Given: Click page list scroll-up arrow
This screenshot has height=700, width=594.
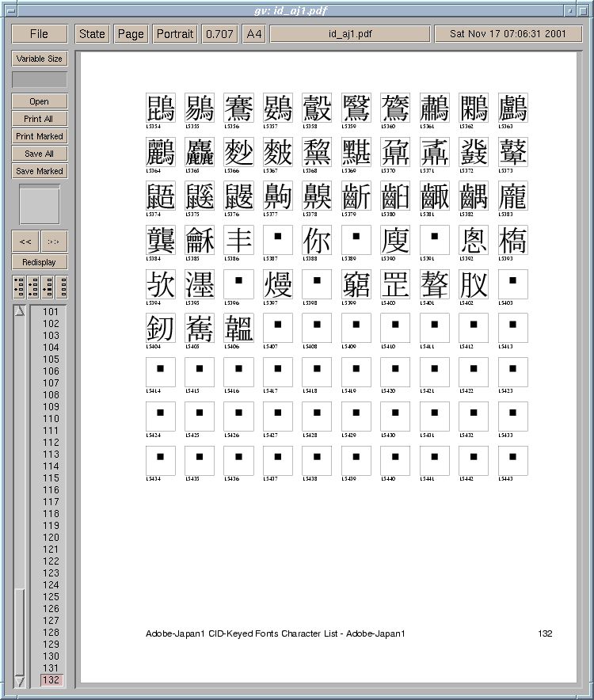Looking at the screenshot, I should coord(20,311).
